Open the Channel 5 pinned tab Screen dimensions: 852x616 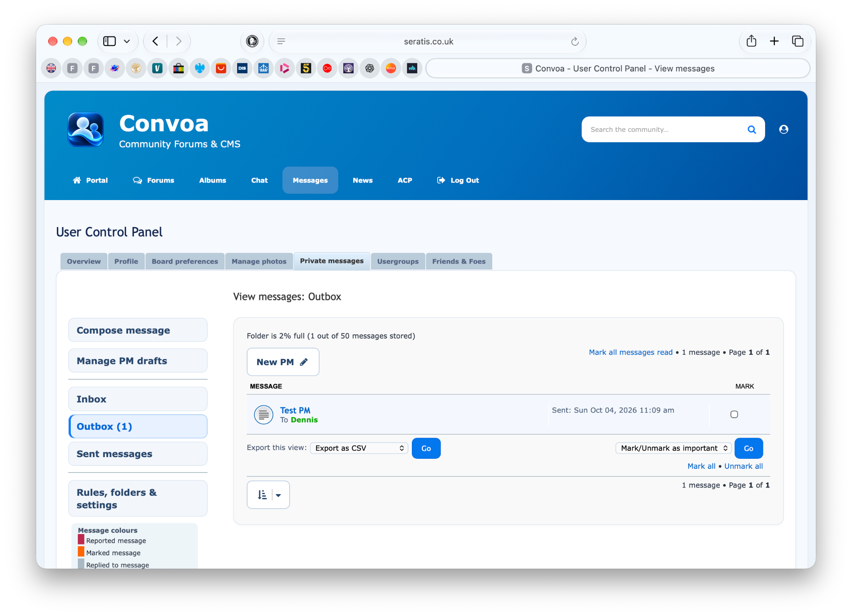(306, 68)
